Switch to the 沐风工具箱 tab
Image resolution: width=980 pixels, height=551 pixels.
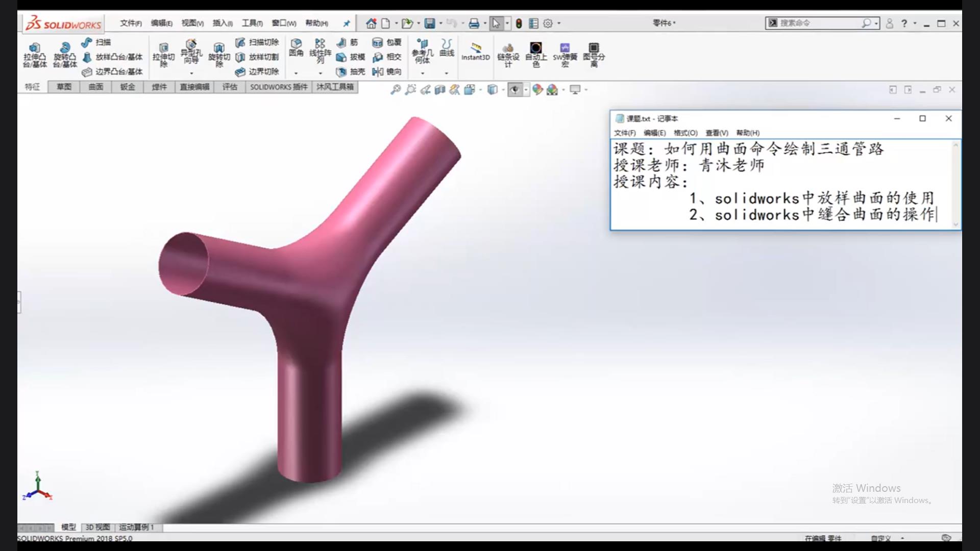pyautogui.click(x=335, y=87)
